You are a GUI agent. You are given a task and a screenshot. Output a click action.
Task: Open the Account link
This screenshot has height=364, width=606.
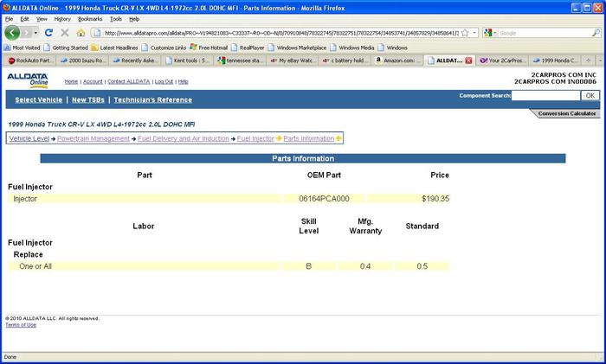(x=93, y=81)
